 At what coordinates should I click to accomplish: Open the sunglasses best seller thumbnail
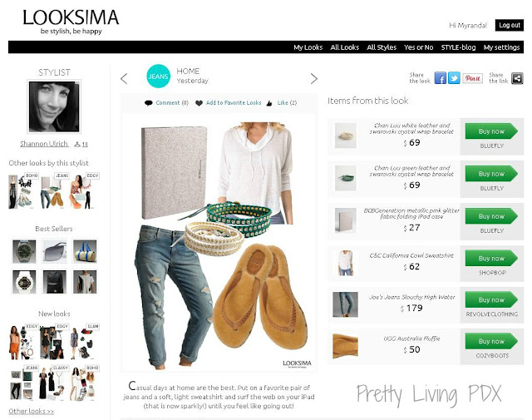(55, 251)
